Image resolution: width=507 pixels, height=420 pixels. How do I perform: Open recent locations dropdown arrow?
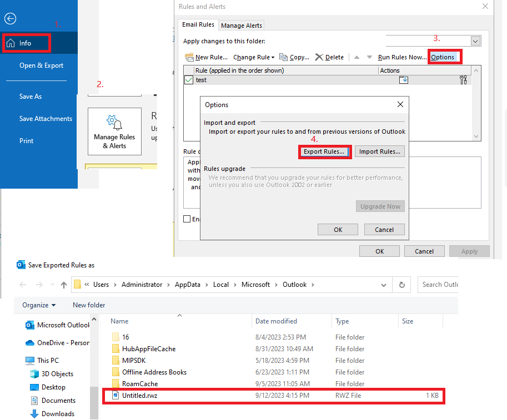(x=52, y=285)
